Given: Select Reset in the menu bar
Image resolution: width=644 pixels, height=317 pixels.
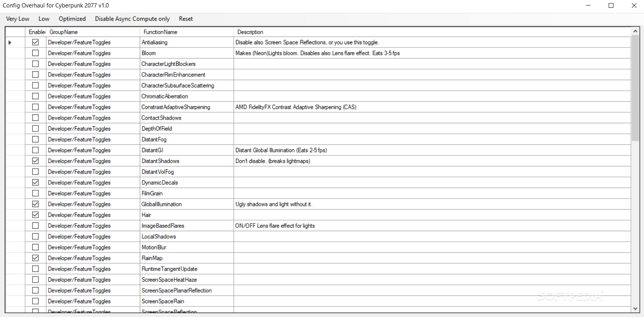Looking at the screenshot, I should coord(186,19).
